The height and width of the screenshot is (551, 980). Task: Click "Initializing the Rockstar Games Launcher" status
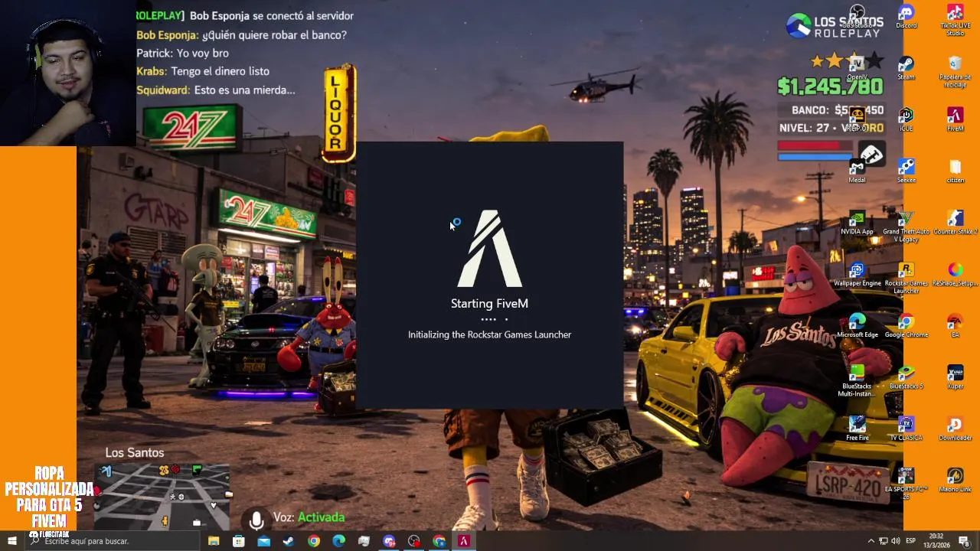click(x=489, y=334)
